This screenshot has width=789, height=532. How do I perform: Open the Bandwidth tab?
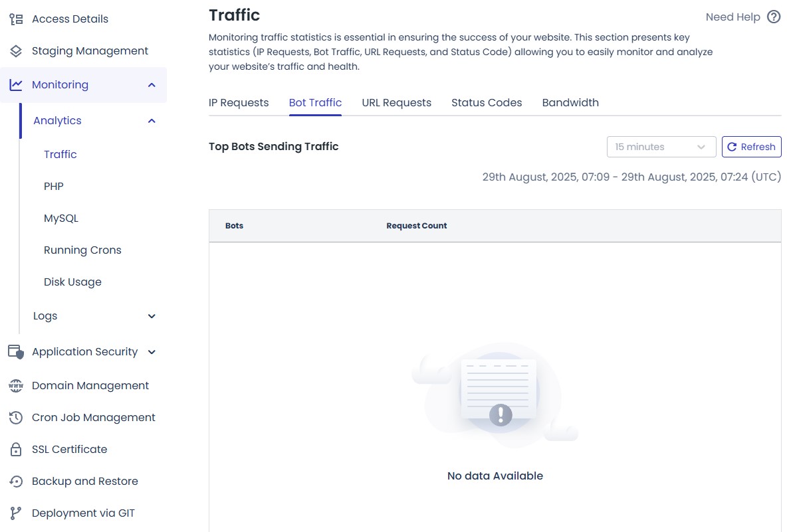(570, 102)
